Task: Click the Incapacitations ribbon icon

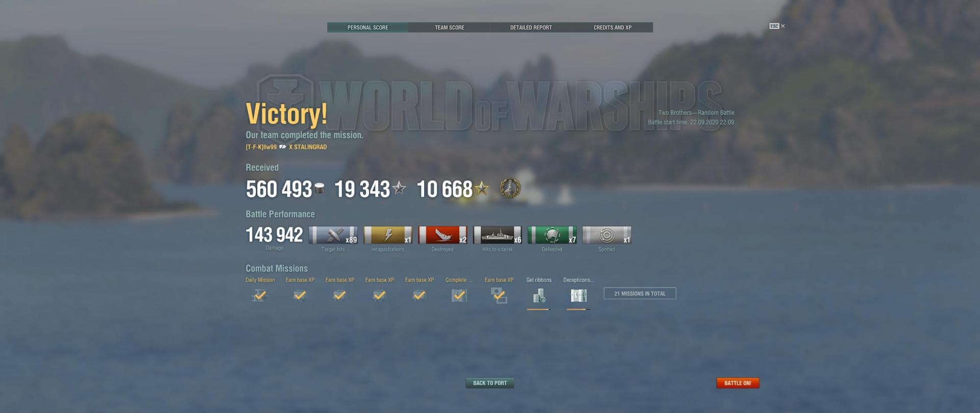Action: [x=388, y=235]
